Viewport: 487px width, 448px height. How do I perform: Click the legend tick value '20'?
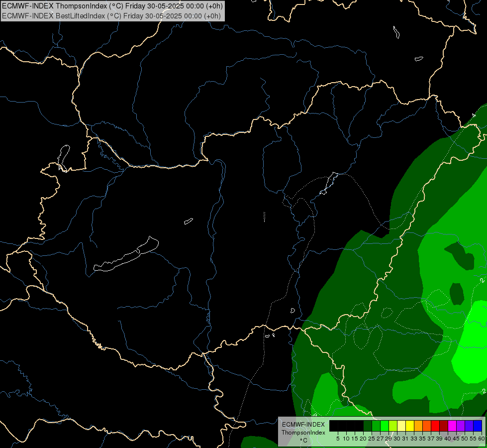pos(363,439)
